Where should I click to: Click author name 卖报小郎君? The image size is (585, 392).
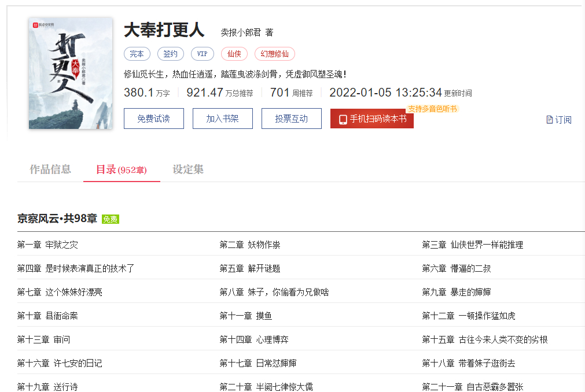(241, 32)
